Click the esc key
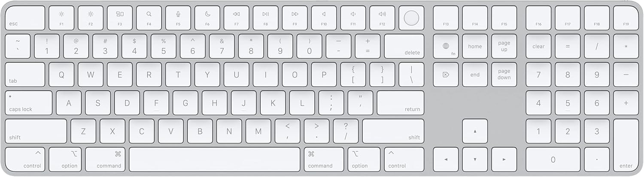 (x=25, y=18)
